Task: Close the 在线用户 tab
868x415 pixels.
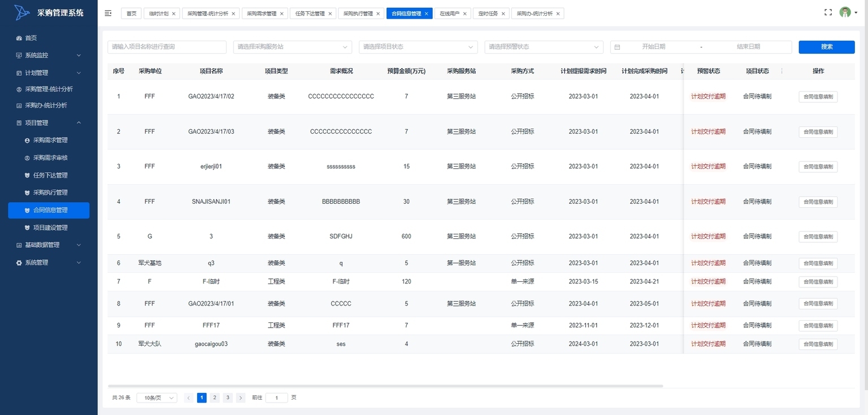Action: [x=465, y=14]
